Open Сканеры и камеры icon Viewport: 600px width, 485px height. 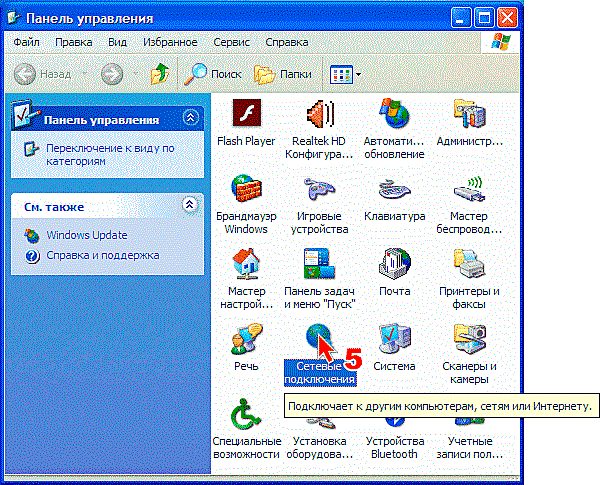[x=470, y=338]
